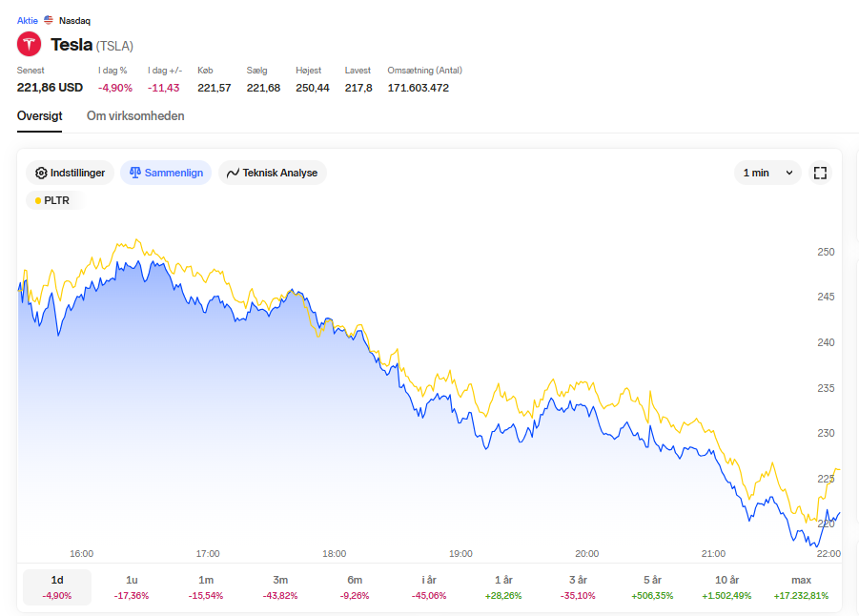859x616 pixels.
Task: Click the gear icon in Indstillinger
Action: coord(41,173)
